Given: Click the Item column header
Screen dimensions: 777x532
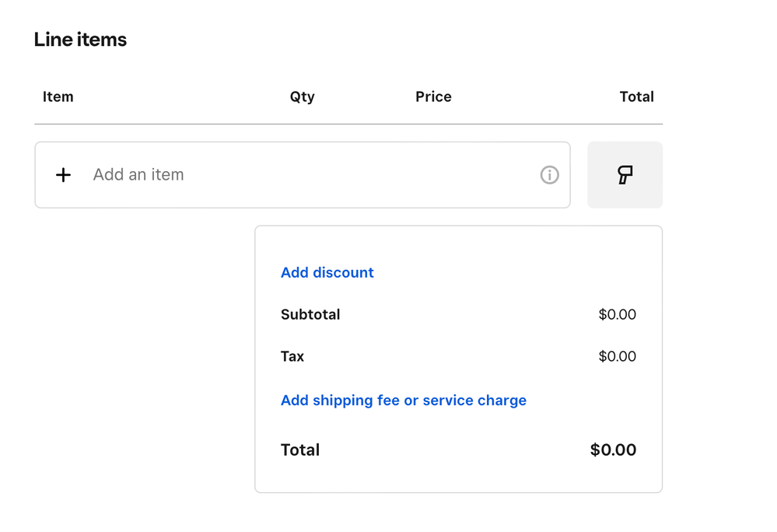Looking at the screenshot, I should 58,96.
